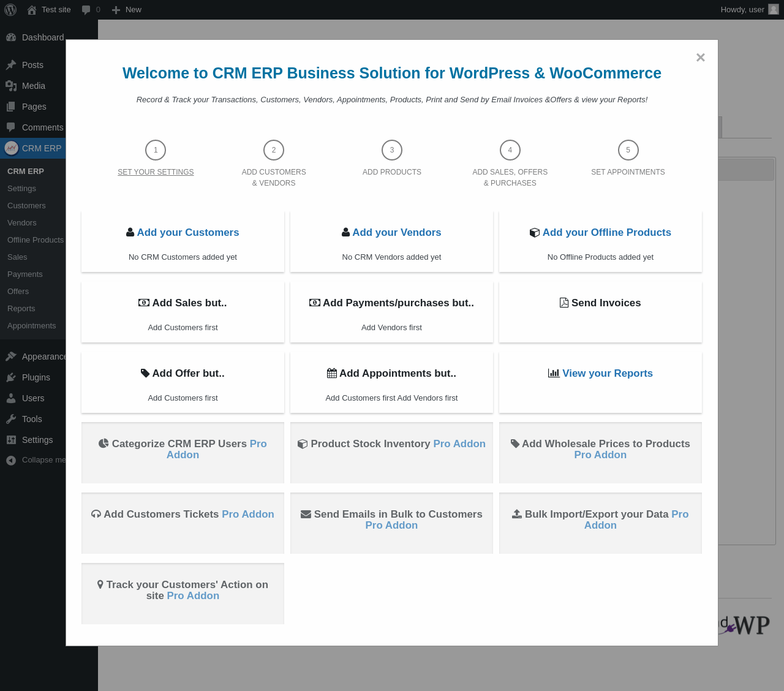The width and height of the screenshot is (784, 691).
Task: Click the Add Offer tag icon
Action: [145, 373]
